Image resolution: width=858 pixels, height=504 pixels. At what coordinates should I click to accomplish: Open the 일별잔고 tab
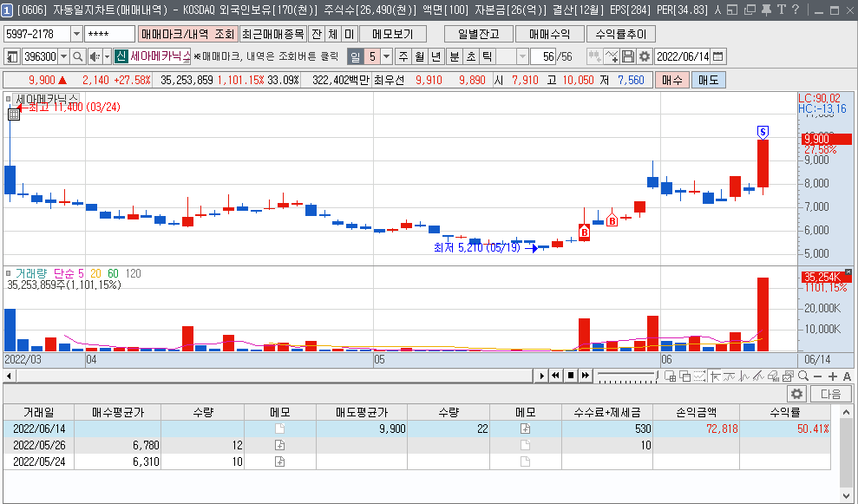(x=479, y=34)
